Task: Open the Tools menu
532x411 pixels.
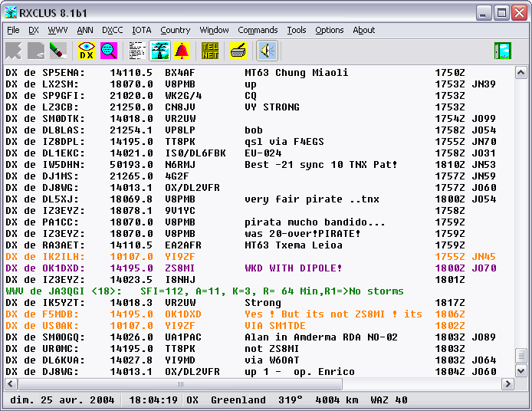Action: click(x=297, y=30)
